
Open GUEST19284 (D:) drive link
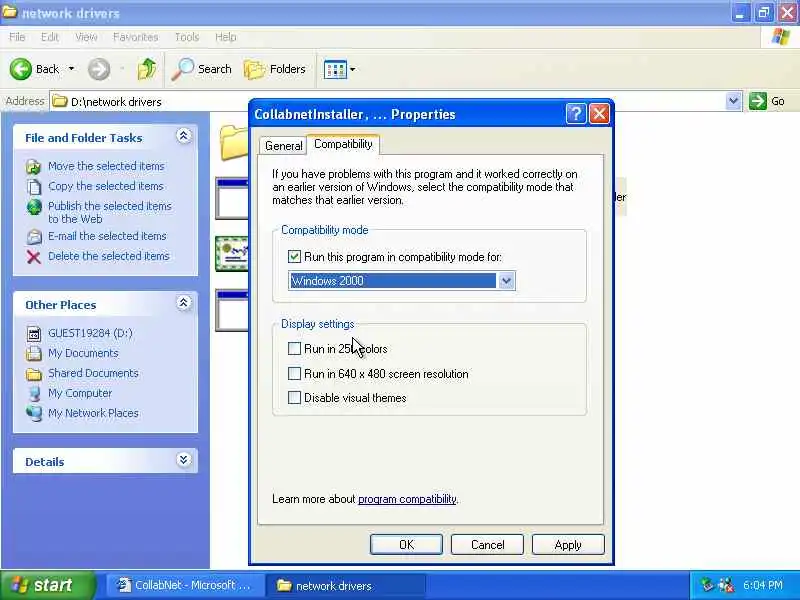[90, 333]
